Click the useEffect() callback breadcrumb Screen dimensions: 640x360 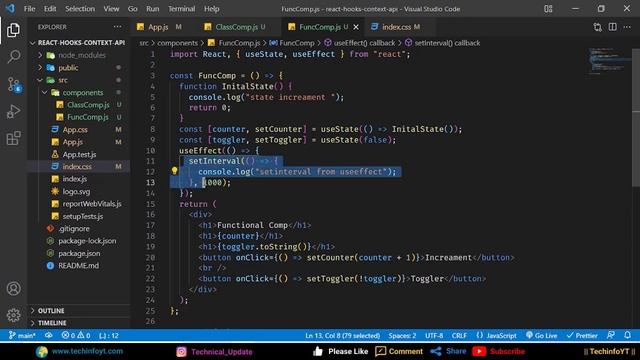click(x=364, y=43)
